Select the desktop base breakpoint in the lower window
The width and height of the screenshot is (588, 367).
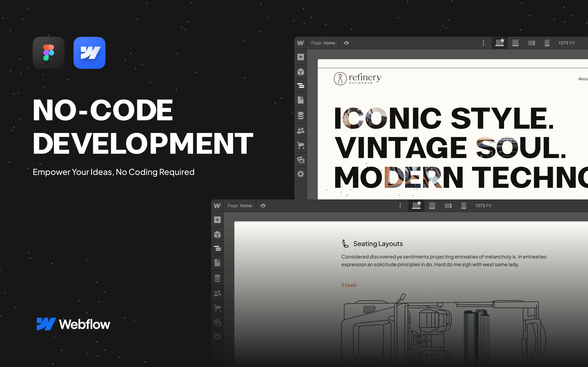pyautogui.click(x=416, y=205)
